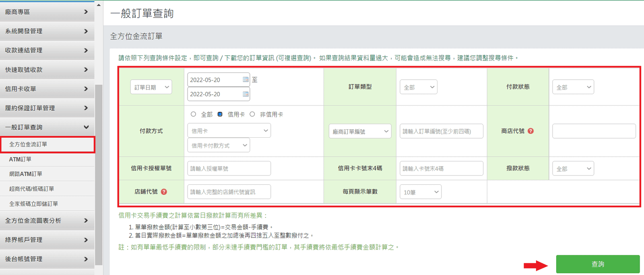Image resolution: width=644 pixels, height=275 pixels.
Task: Select the 非信用卡 radio button
Action: click(252, 114)
